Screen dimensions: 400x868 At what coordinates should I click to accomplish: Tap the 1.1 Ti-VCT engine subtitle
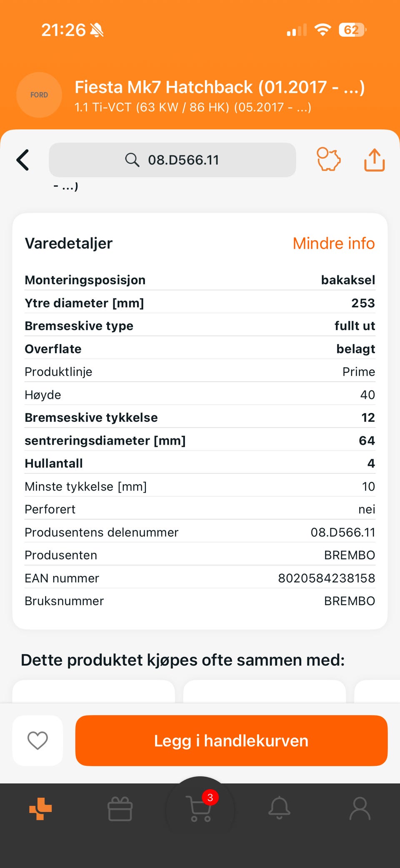click(x=192, y=108)
